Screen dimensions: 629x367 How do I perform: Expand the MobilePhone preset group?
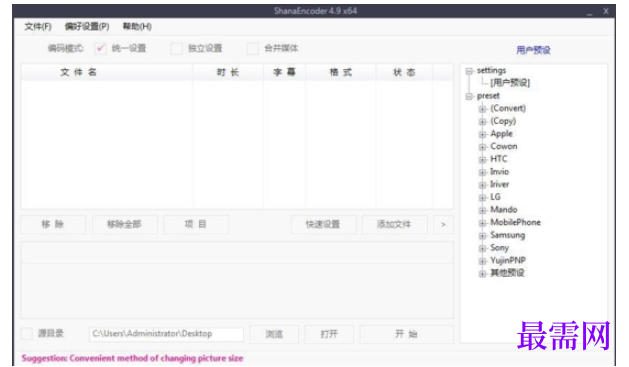482,223
